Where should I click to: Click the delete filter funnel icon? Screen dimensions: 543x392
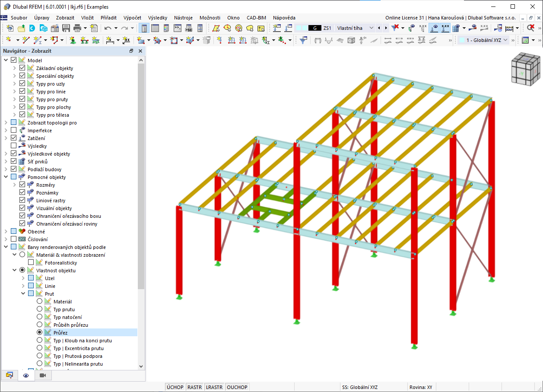coord(395,28)
